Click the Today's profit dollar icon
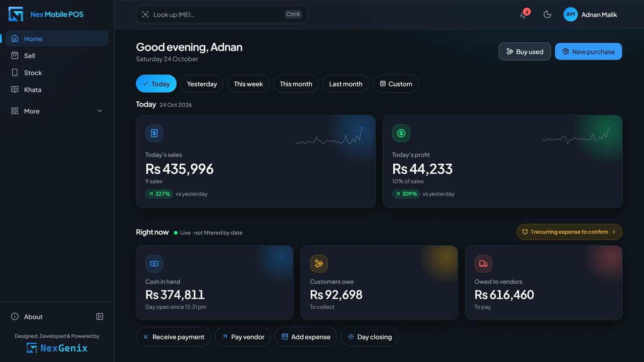Viewport: 644px width, 362px height. (x=401, y=133)
